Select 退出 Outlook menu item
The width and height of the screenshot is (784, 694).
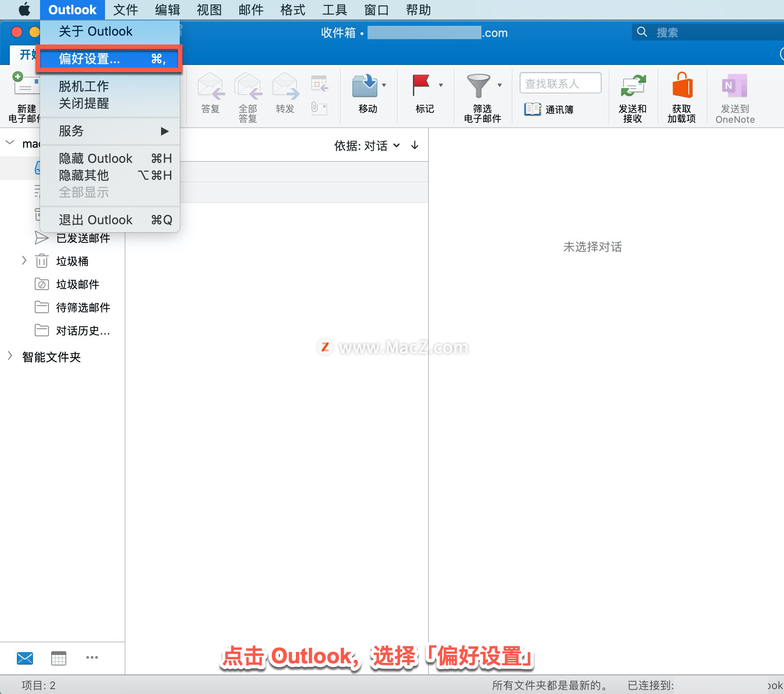(110, 220)
